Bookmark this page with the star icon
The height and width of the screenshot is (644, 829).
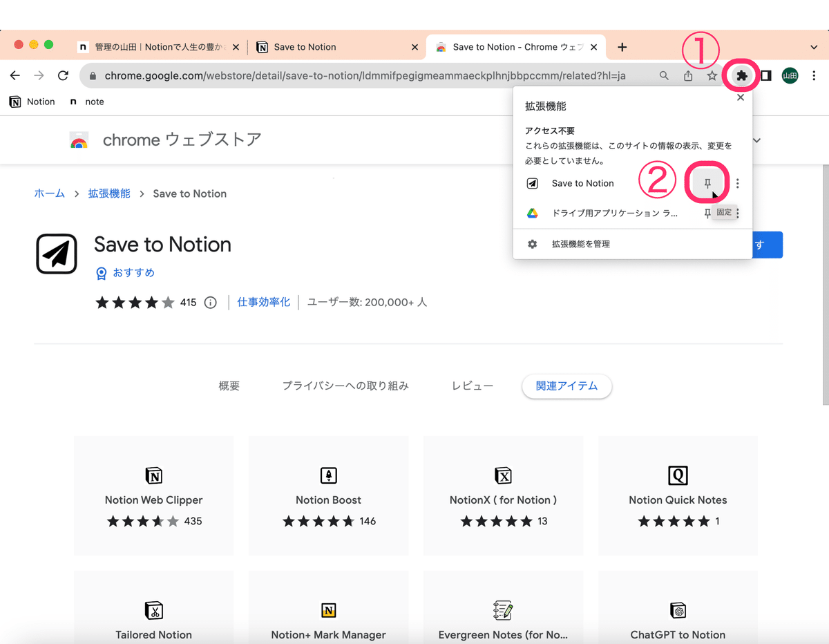pos(712,75)
